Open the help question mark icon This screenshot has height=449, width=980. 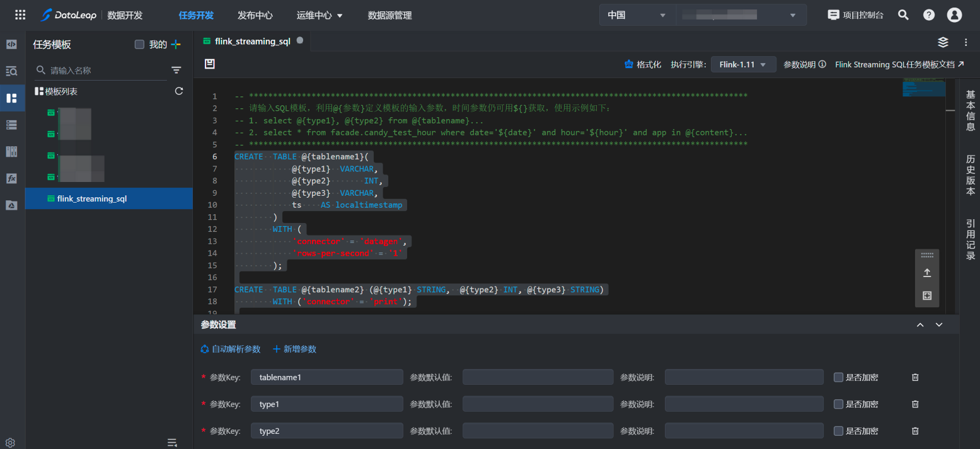tap(929, 15)
